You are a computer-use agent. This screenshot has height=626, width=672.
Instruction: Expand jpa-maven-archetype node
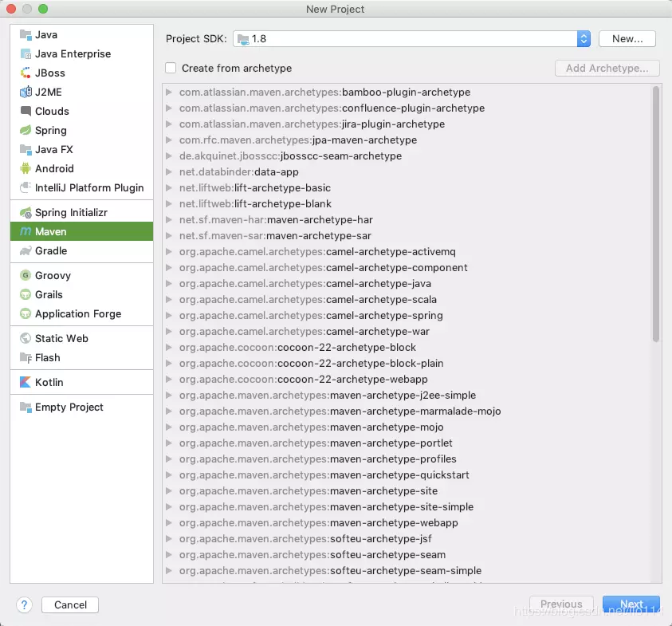click(169, 140)
